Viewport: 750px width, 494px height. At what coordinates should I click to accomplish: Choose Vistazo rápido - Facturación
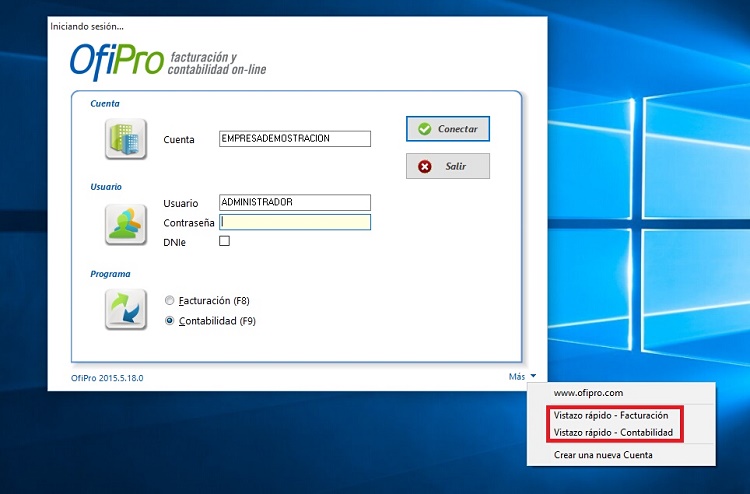coord(610,414)
